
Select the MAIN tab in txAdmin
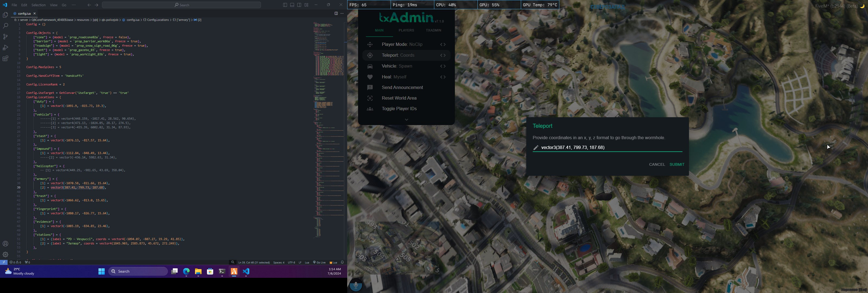coord(379,30)
